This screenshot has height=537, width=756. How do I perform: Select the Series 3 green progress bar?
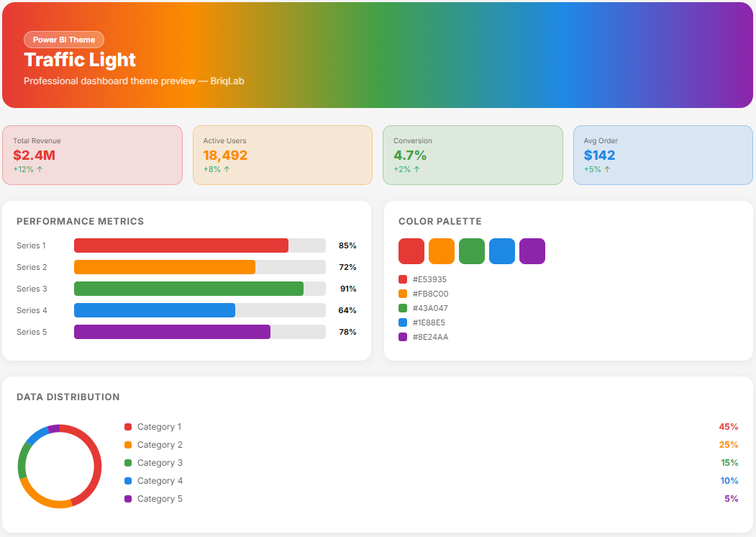pyautogui.click(x=188, y=289)
